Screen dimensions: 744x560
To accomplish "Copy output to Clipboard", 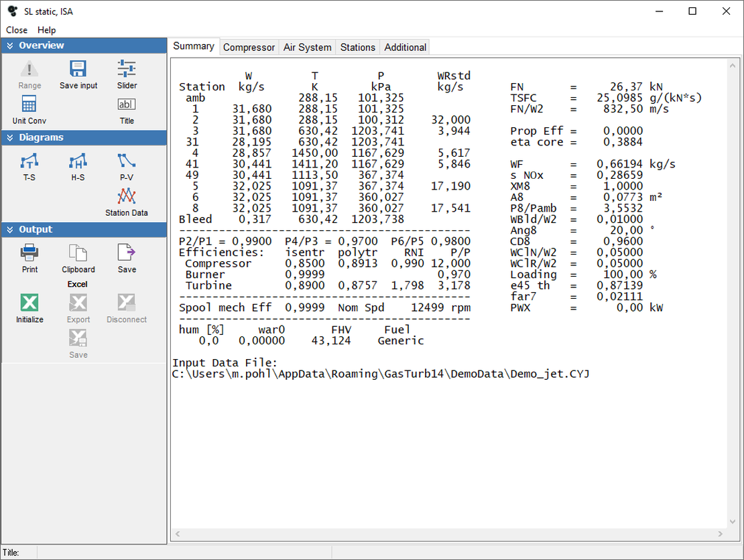I will (78, 253).
